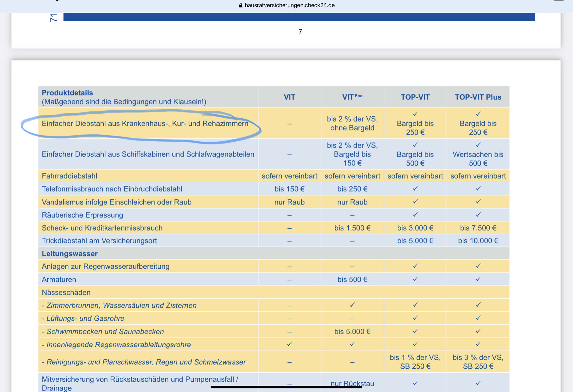
Task: Click TOP-VIT checkmark in Lüftungs- und Gasrohre row
Action: click(415, 318)
